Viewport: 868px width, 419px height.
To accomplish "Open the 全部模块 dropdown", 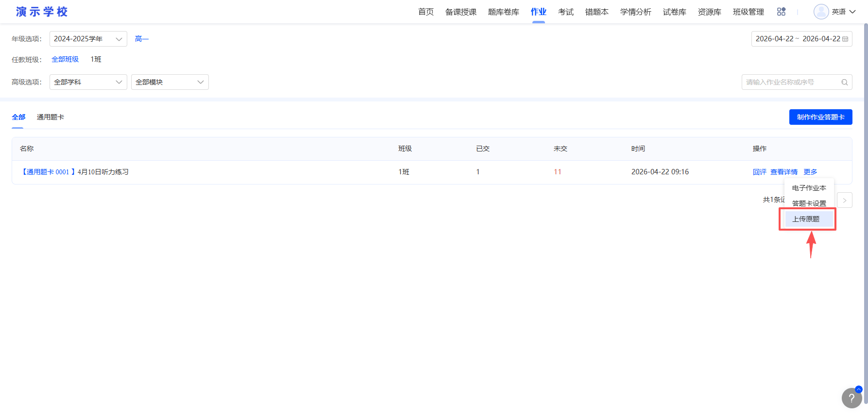I will click(170, 82).
